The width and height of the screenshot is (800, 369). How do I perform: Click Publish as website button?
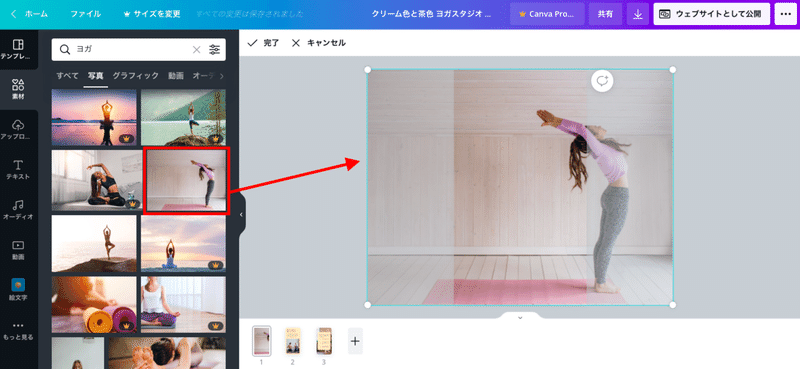(712, 14)
